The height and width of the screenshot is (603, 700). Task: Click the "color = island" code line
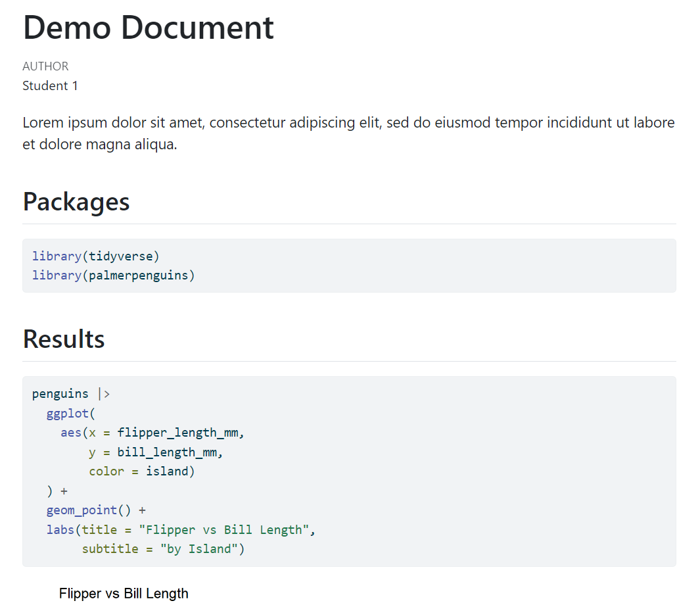pyautogui.click(x=142, y=471)
